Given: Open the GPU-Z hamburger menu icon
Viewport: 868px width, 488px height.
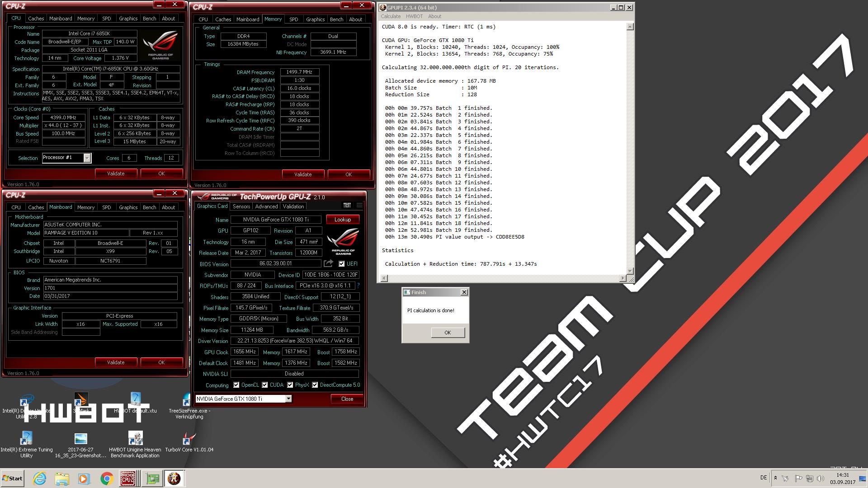Looking at the screenshot, I should pos(359,205).
